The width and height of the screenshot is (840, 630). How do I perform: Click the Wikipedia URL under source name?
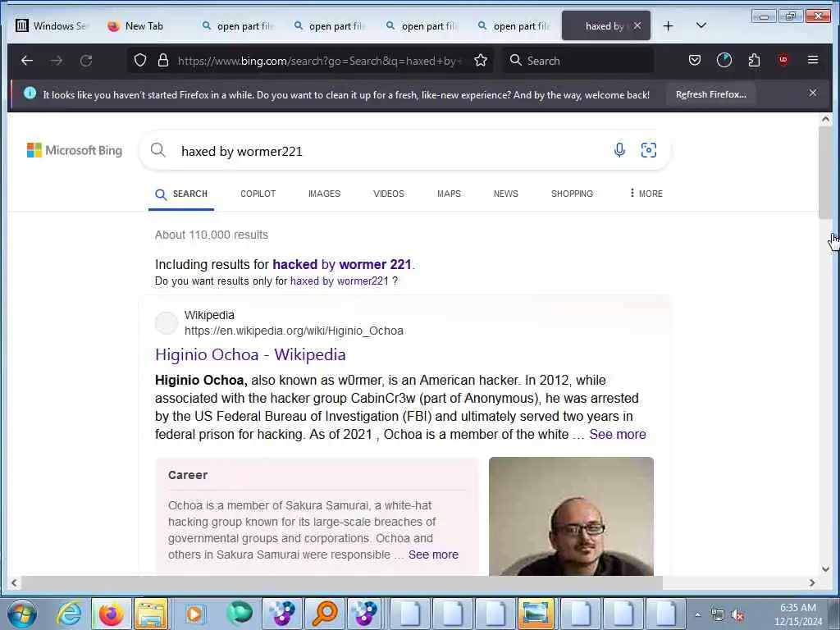pyautogui.click(x=294, y=331)
